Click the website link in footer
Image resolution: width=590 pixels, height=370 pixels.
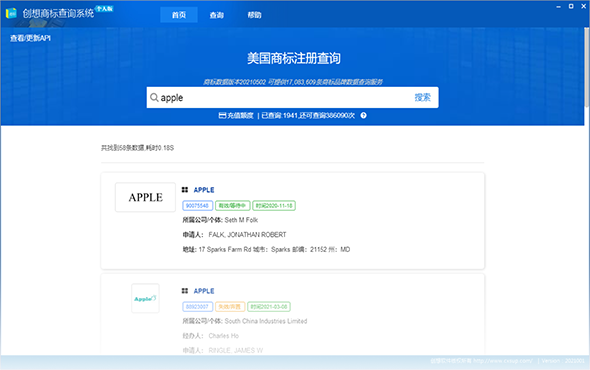tap(503, 361)
